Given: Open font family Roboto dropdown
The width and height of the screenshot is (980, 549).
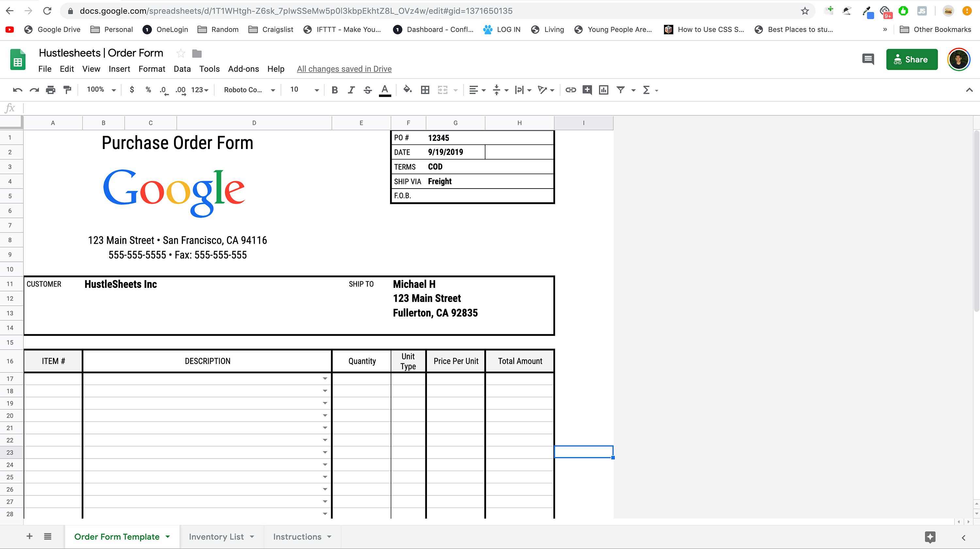Looking at the screenshot, I should (x=249, y=90).
